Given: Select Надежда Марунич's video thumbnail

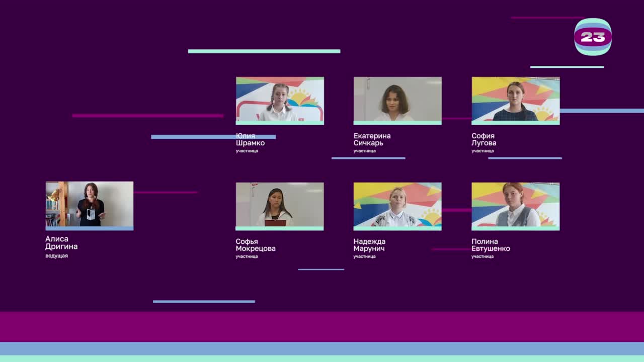Looking at the screenshot, I should click(x=397, y=206).
